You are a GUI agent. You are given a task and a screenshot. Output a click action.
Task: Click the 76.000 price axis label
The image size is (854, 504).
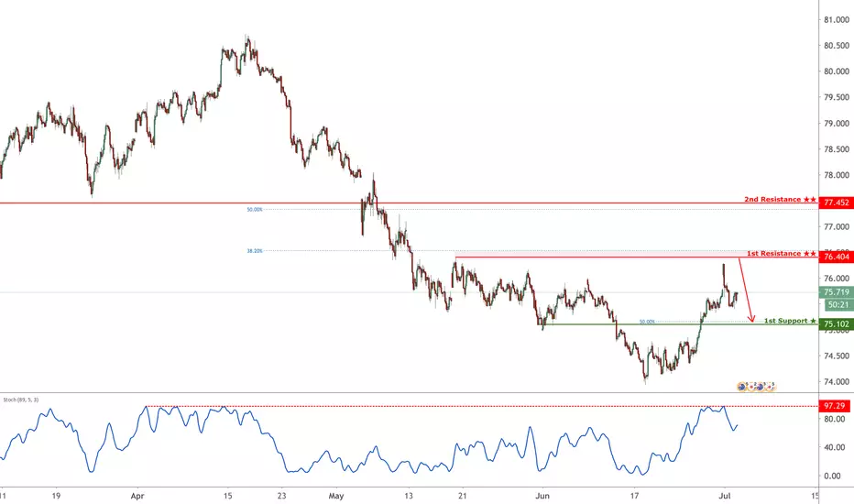coord(836,279)
